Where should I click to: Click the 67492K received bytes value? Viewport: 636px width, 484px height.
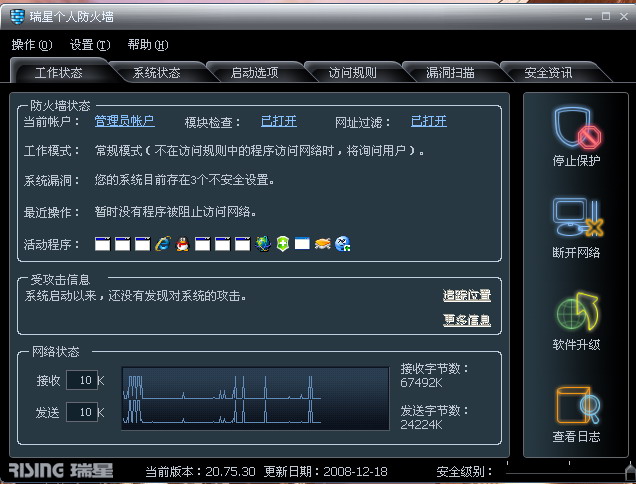[x=421, y=383]
